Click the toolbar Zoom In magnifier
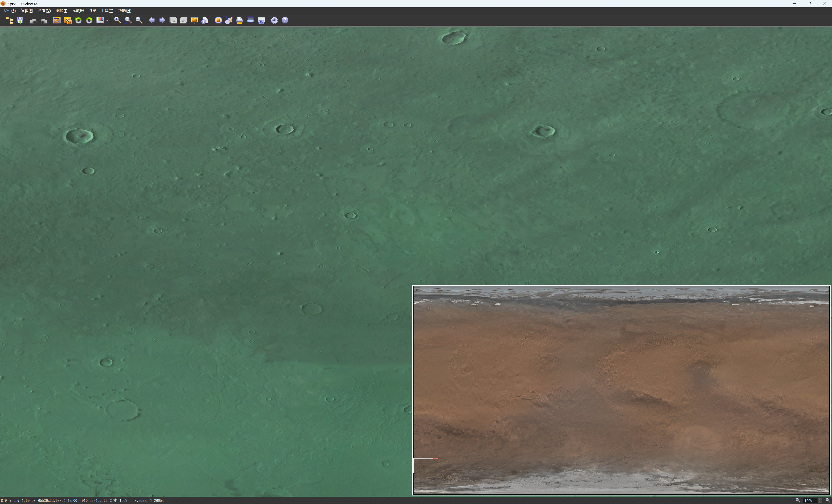 tap(117, 21)
